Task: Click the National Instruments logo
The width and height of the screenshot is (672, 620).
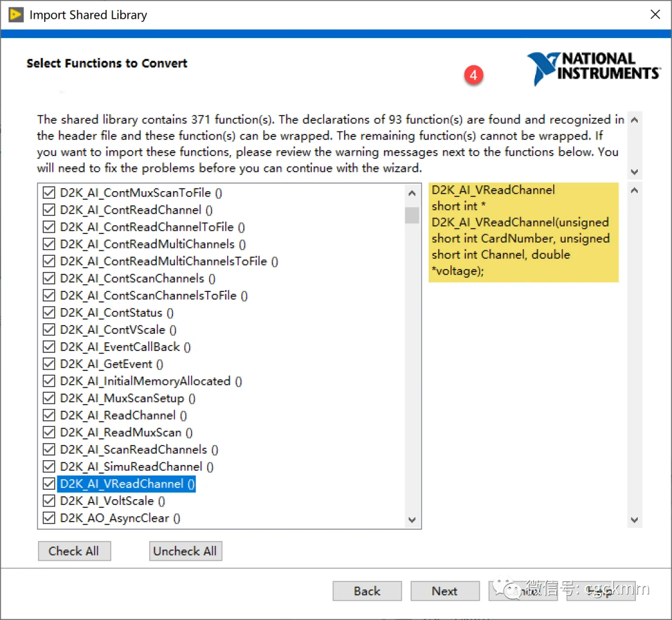Action: [594, 68]
